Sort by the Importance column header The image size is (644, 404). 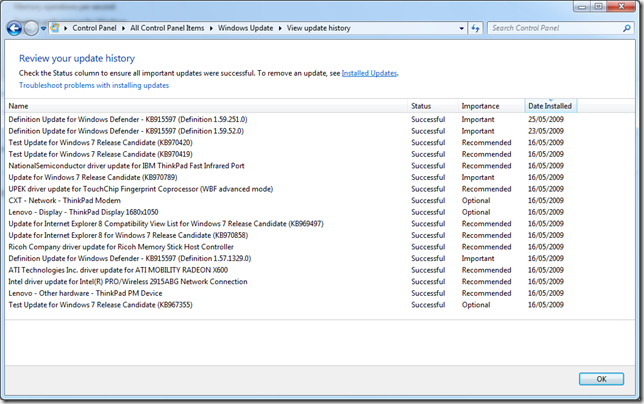tap(492, 106)
